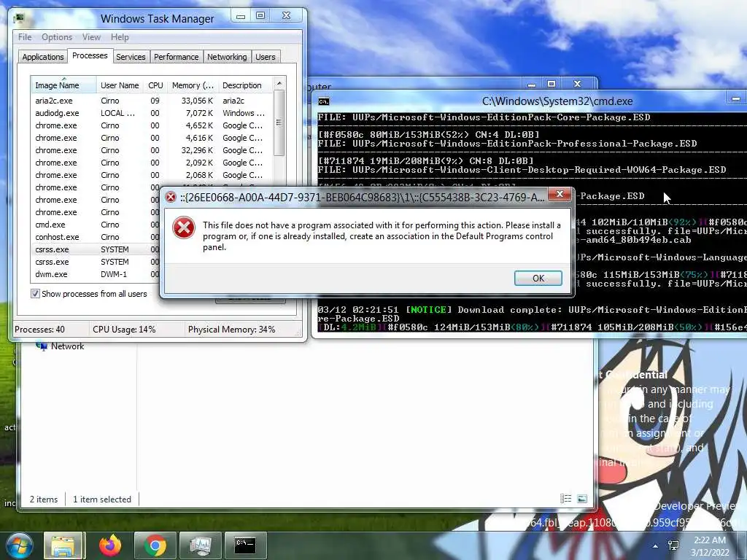Launch Firefox from the taskbar

(x=110, y=545)
